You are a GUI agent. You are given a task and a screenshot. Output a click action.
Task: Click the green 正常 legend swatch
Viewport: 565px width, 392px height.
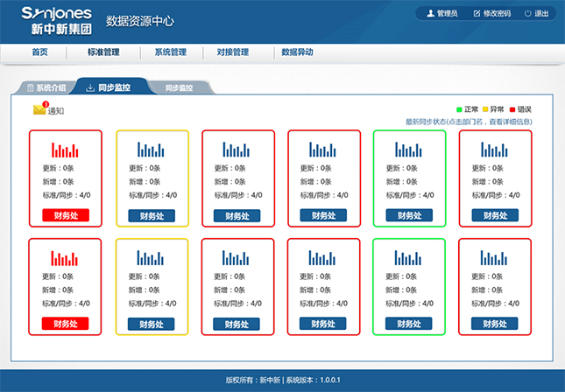(459, 108)
